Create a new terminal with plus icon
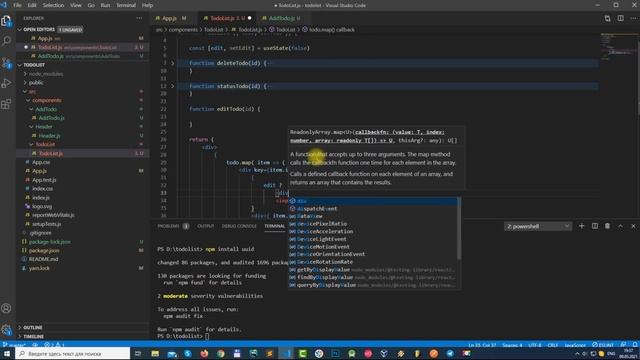The image size is (640, 360). pos(582,226)
